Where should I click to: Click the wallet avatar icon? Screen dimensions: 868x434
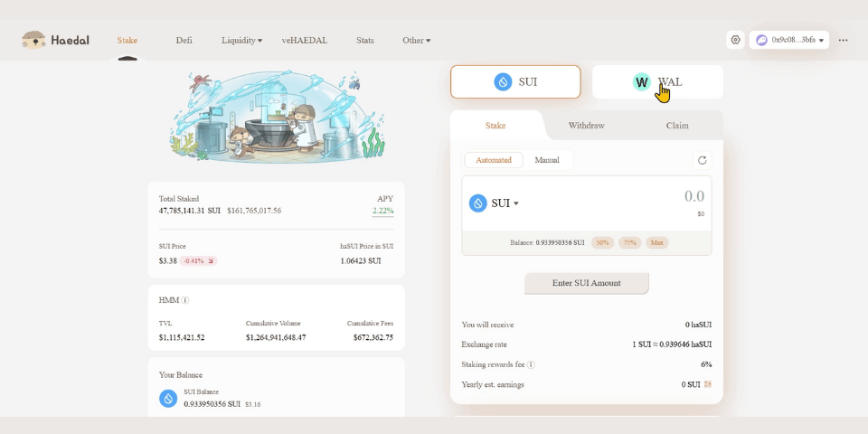click(761, 40)
